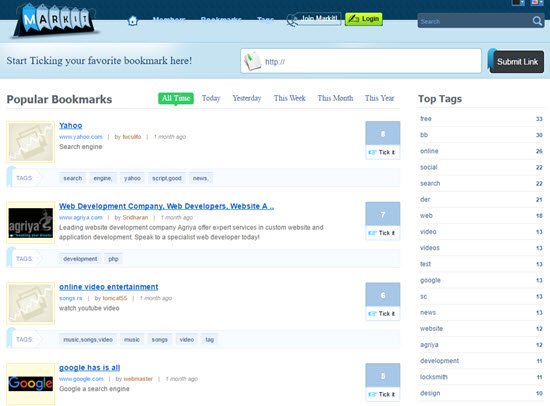Visit www.google.com URL link

[81, 379]
